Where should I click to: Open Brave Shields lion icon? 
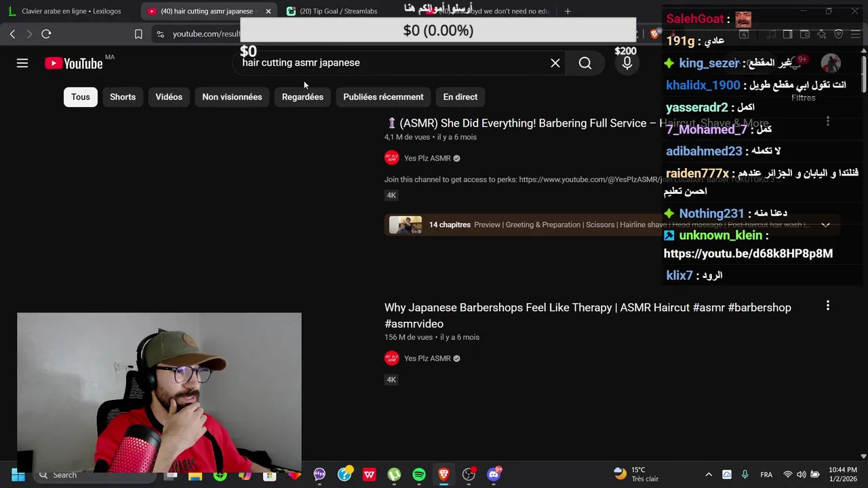(655, 34)
